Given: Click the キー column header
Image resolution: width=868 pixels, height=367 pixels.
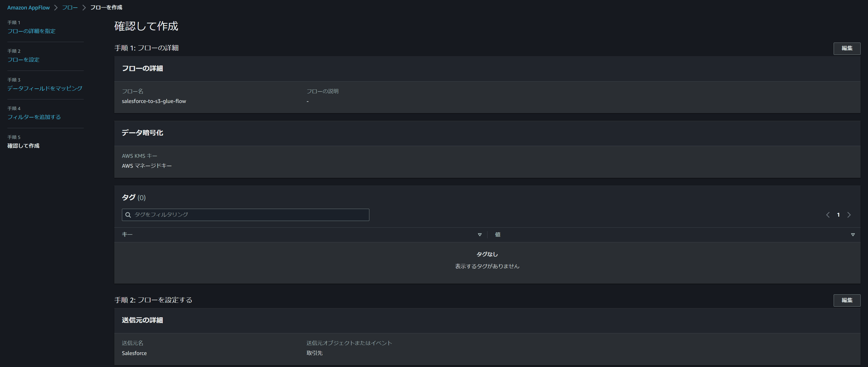Looking at the screenshot, I should click(x=127, y=234).
